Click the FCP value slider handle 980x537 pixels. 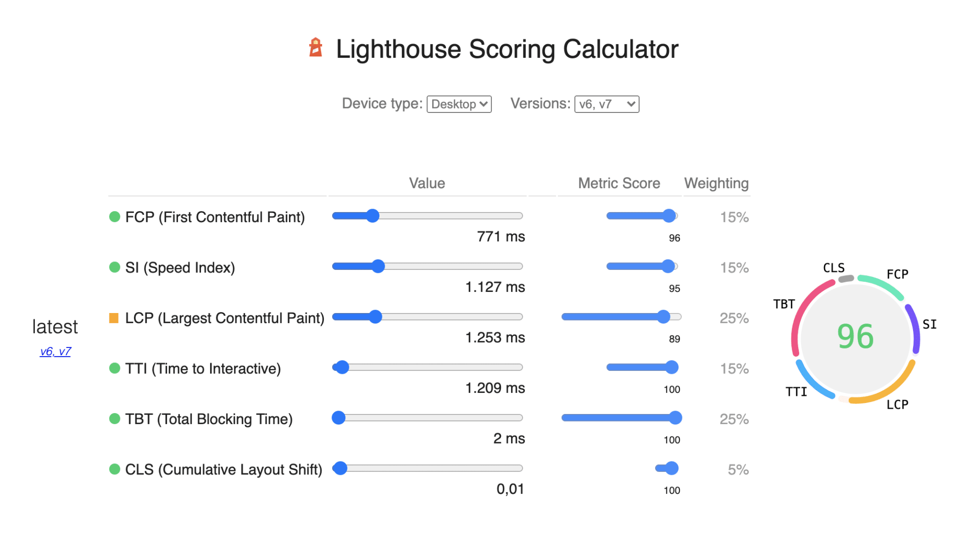point(372,216)
